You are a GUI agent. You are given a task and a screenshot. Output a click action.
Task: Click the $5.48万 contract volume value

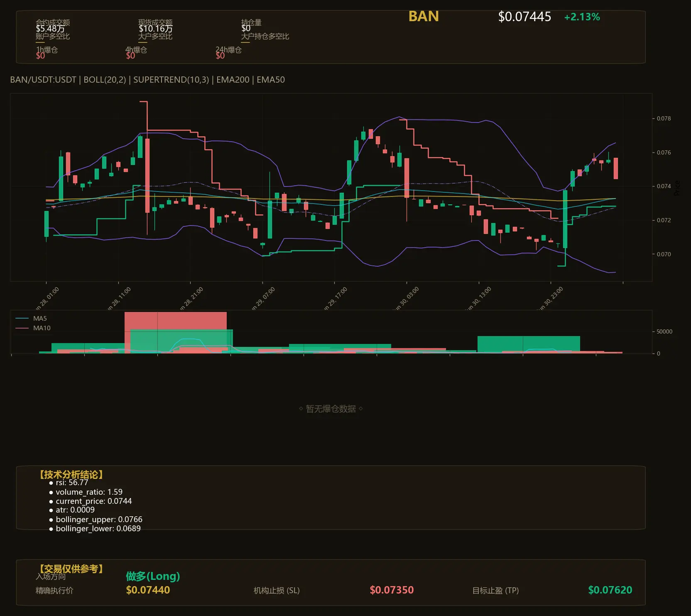[50, 29]
